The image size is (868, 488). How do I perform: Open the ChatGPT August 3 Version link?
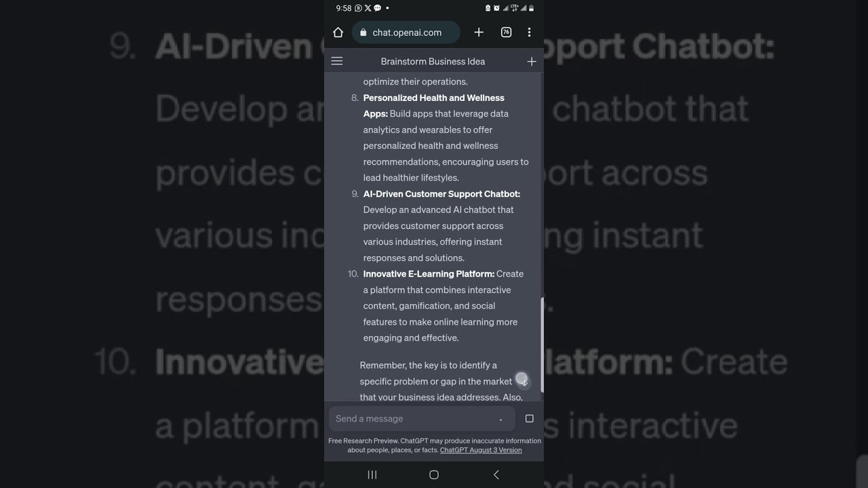click(x=480, y=449)
